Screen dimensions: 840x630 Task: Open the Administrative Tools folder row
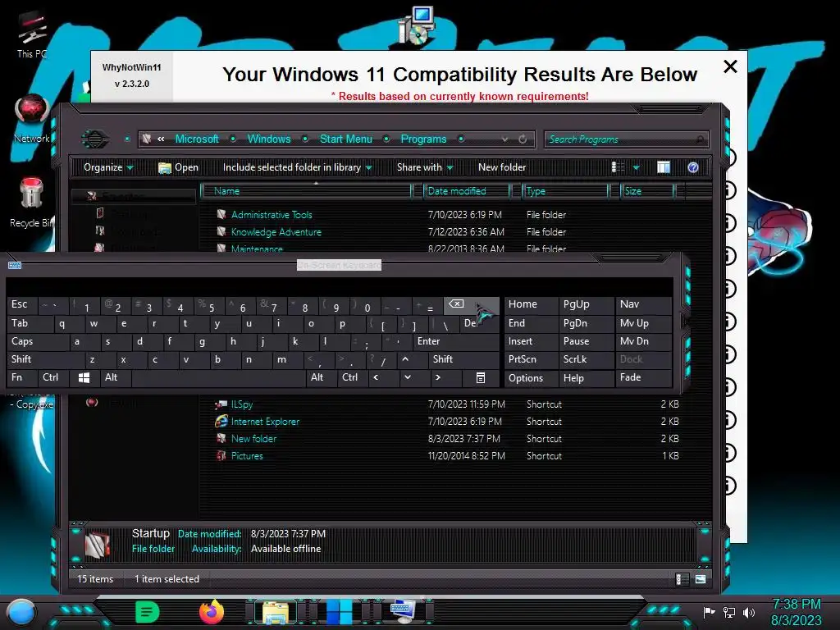click(447, 215)
